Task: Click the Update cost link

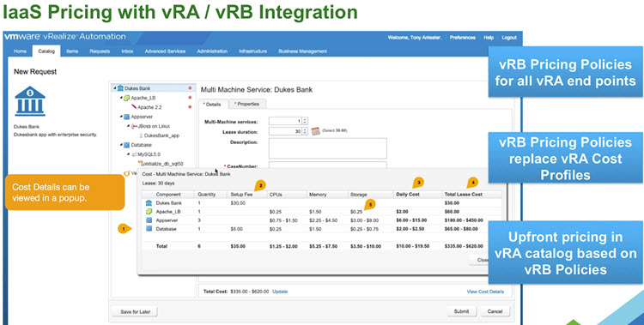Action: [280, 292]
